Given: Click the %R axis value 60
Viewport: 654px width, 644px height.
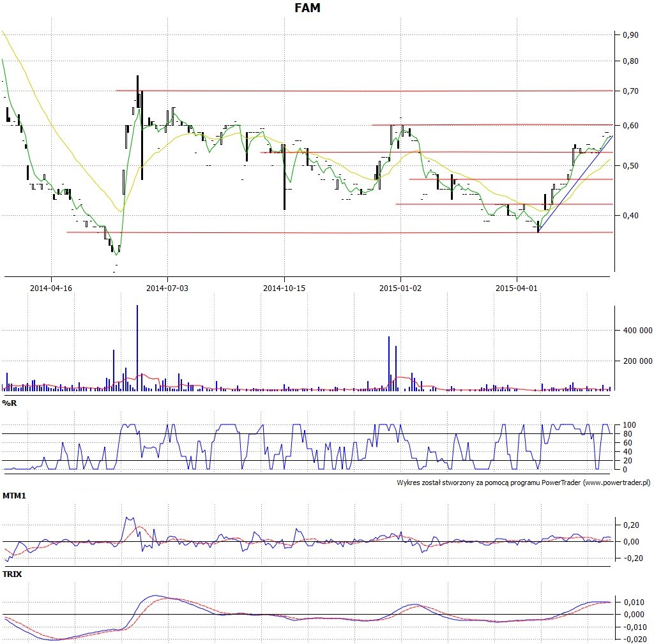Looking at the screenshot, I should click(627, 443).
